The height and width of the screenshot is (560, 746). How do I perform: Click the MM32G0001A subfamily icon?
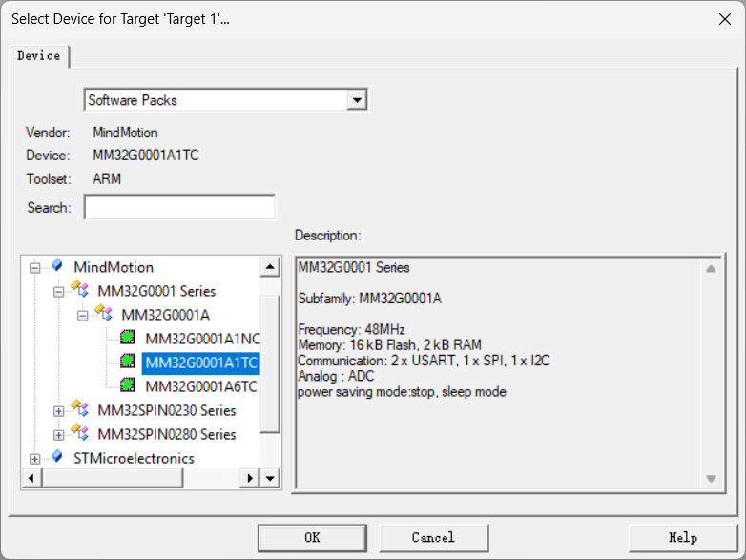(x=104, y=315)
